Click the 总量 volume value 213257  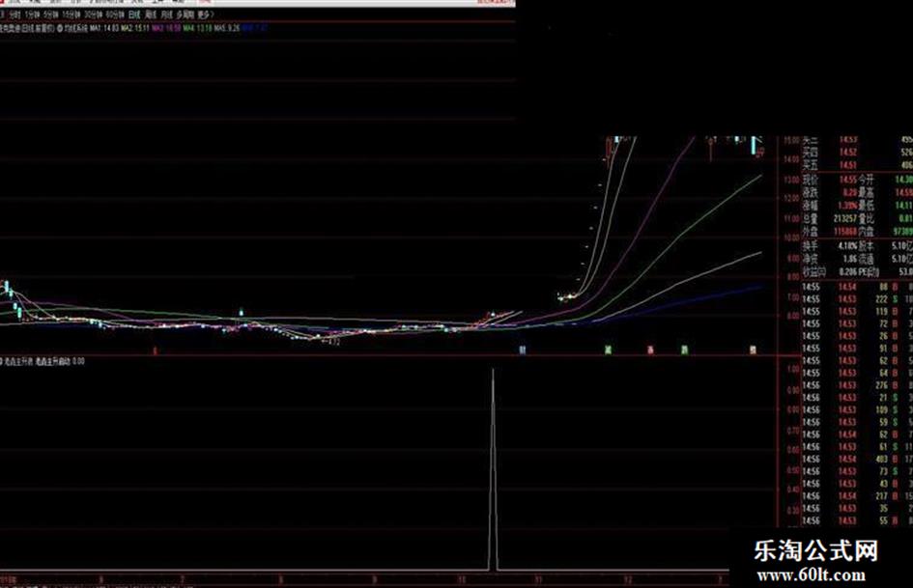pyautogui.click(x=844, y=219)
